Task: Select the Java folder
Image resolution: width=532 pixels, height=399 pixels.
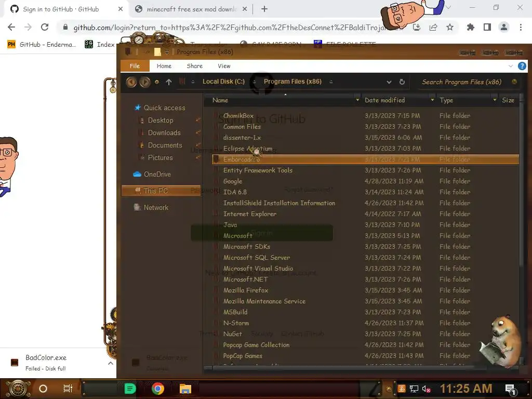Action: click(x=230, y=224)
